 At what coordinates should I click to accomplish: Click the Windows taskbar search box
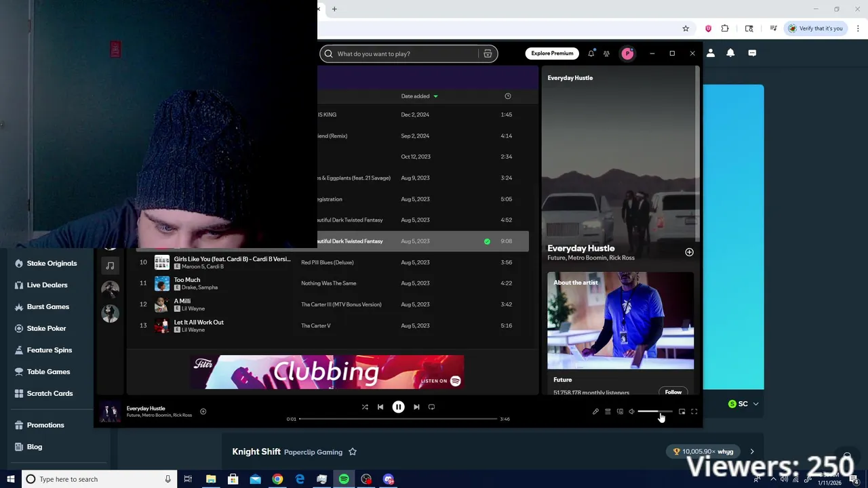(99, 479)
